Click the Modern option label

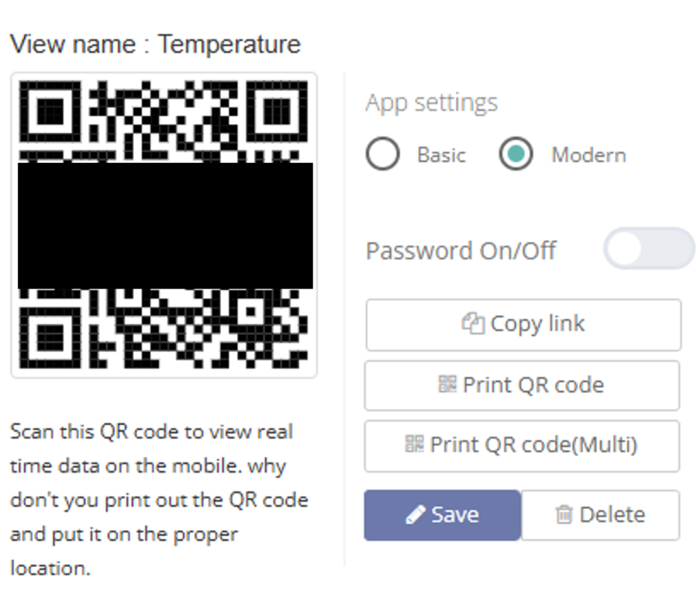[588, 155]
